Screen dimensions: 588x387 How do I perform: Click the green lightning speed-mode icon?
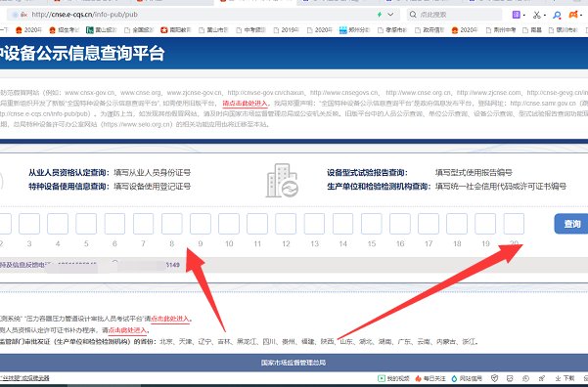(x=380, y=15)
